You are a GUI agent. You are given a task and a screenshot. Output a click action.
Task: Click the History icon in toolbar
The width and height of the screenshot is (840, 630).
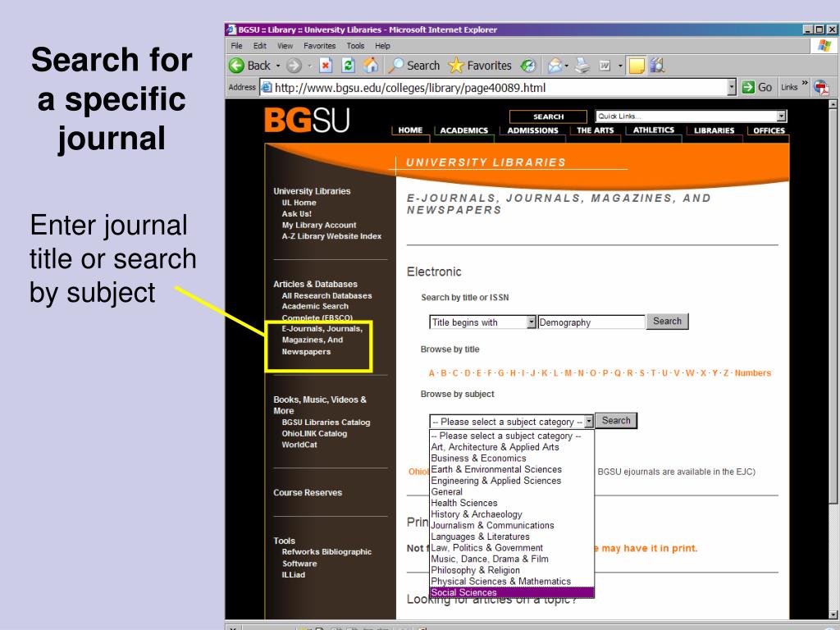[528, 66]
